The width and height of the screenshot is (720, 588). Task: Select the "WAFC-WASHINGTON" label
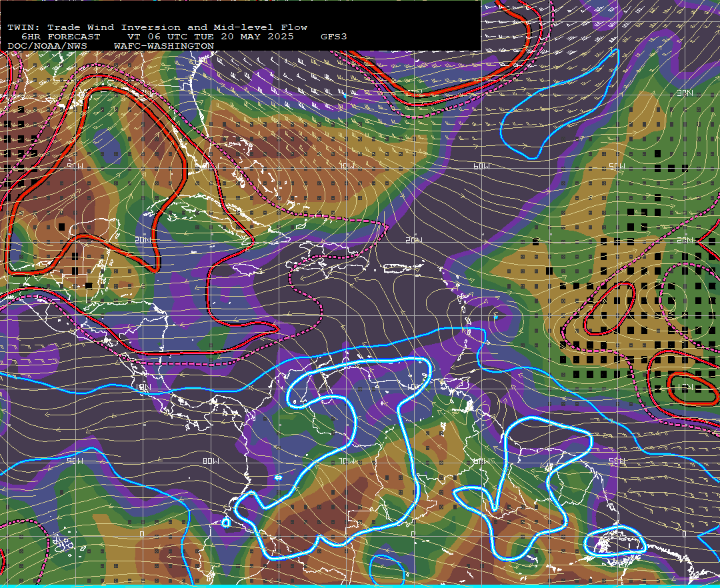click(164, 47)
